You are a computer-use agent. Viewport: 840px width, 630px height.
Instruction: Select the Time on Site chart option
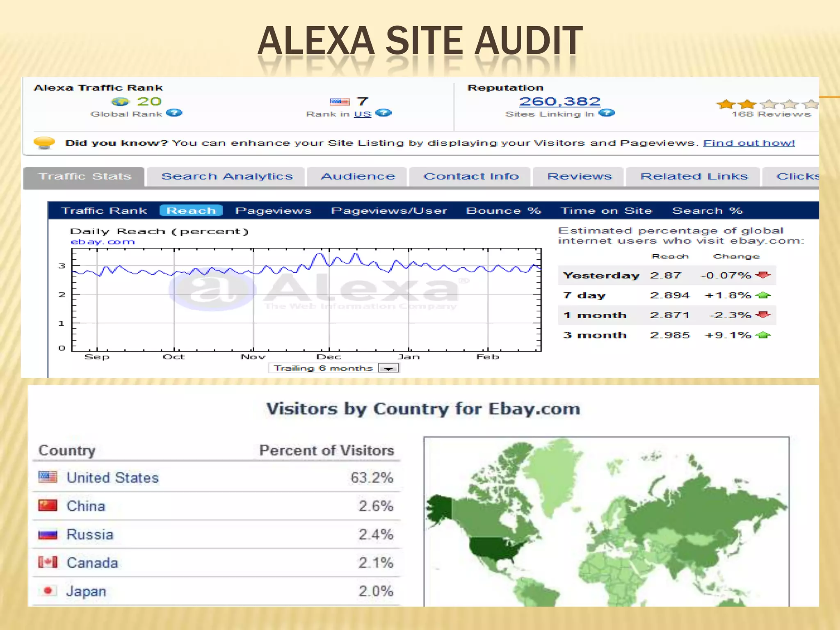606,211
